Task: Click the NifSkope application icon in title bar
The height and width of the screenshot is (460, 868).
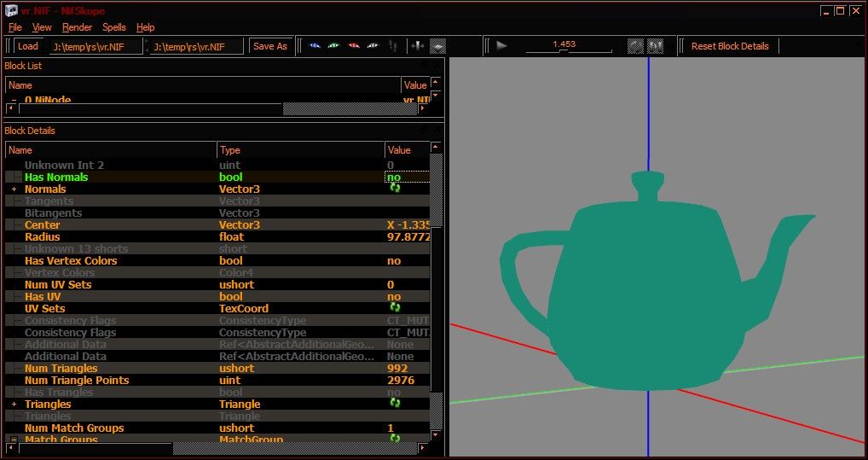Action: [12, 10]
